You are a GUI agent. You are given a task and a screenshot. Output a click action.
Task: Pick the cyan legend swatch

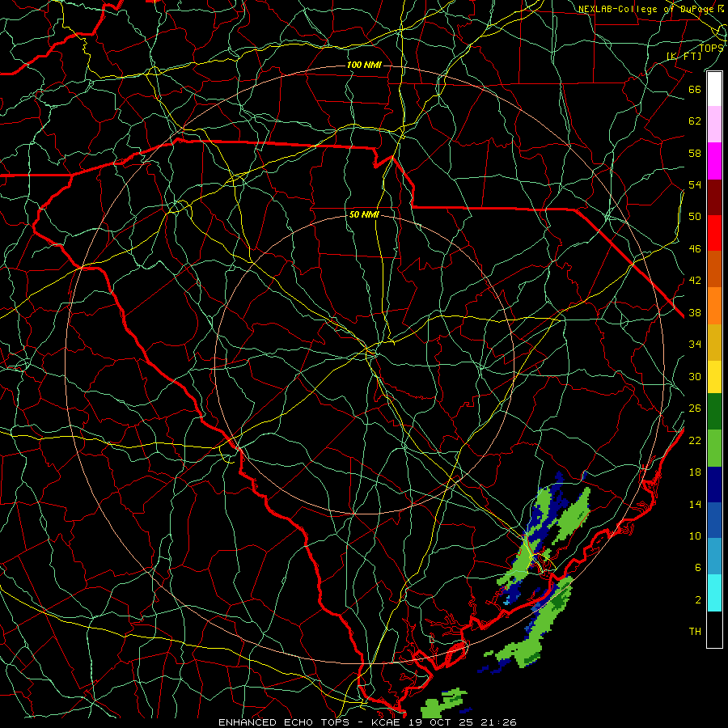(x=714, y=593)
